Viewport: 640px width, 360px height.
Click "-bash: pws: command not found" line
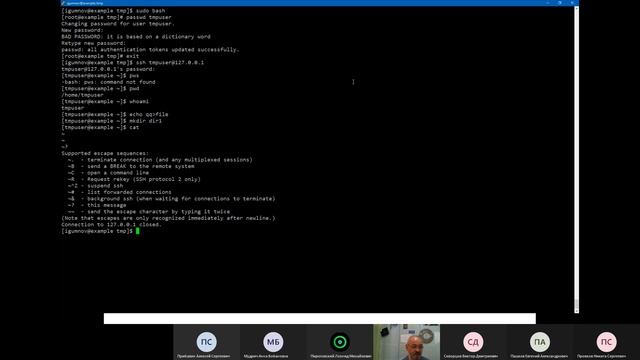tap(108, 82)
